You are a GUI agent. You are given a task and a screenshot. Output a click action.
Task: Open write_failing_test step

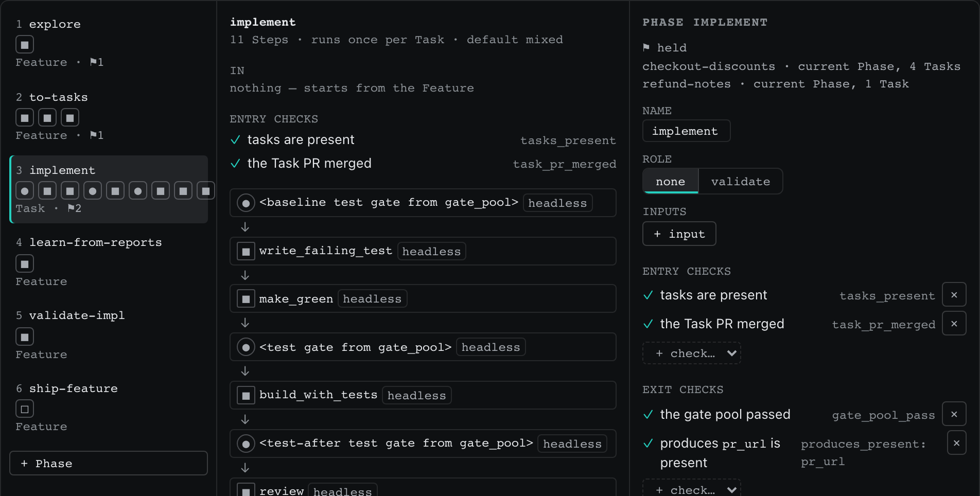click(423, 252)
